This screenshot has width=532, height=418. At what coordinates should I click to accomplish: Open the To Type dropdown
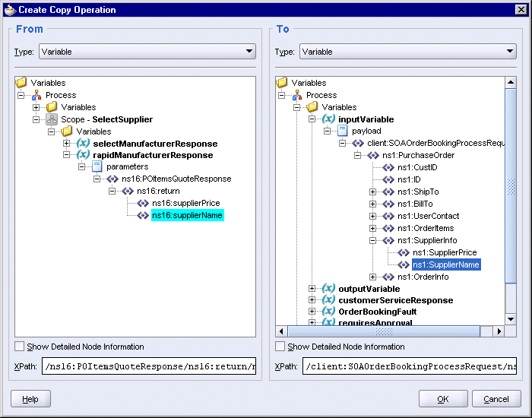coord(408,52)
